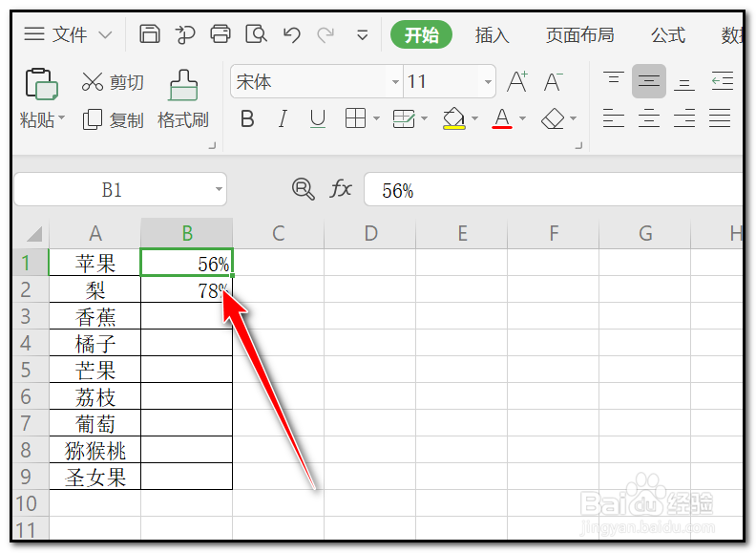Apply cell borders icon

[355, 118]
